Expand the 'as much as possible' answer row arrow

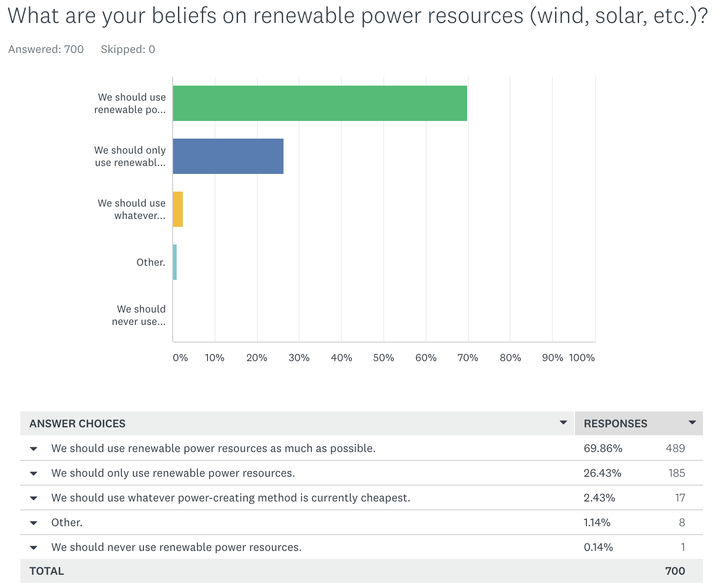(34, 449)
